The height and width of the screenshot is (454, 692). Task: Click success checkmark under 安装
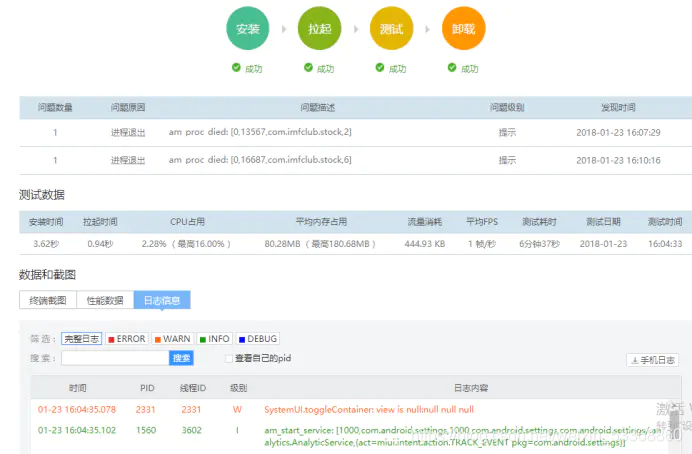click(236, 67)
